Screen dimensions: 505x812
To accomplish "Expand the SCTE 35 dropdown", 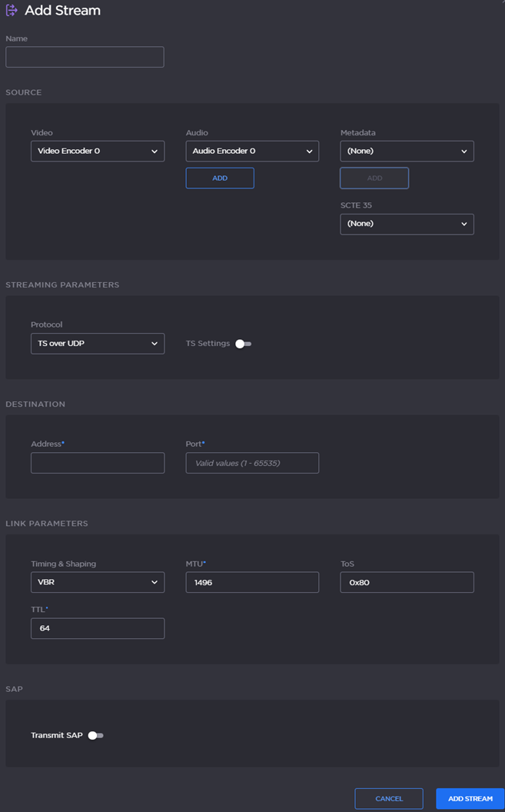I will click(407, 224).
